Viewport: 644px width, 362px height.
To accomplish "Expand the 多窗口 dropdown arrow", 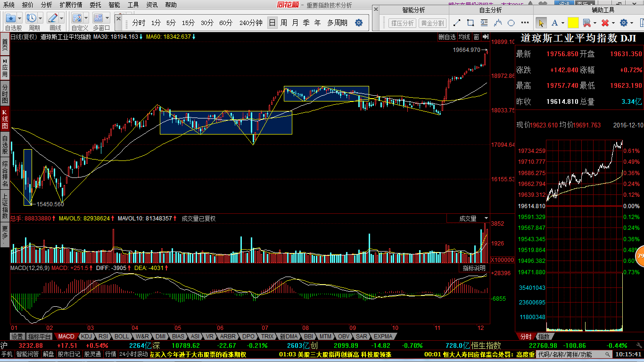I will (x=107, y=18).
